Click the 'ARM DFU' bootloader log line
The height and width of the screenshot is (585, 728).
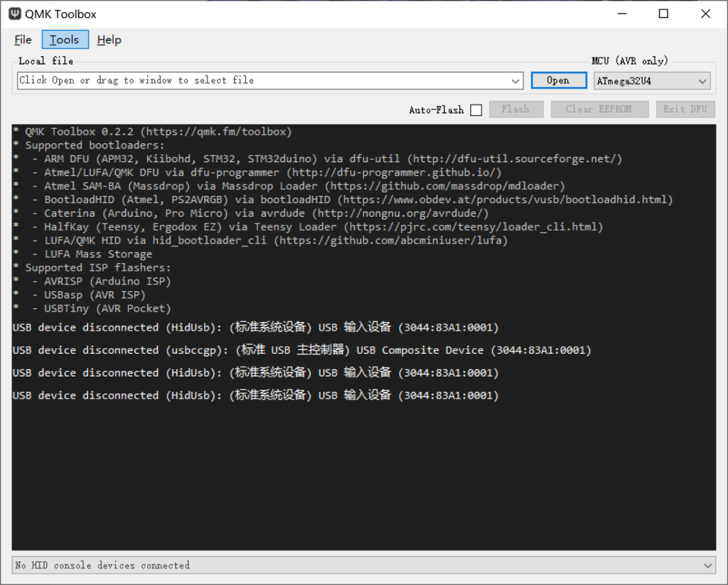[x=318, y=158]
